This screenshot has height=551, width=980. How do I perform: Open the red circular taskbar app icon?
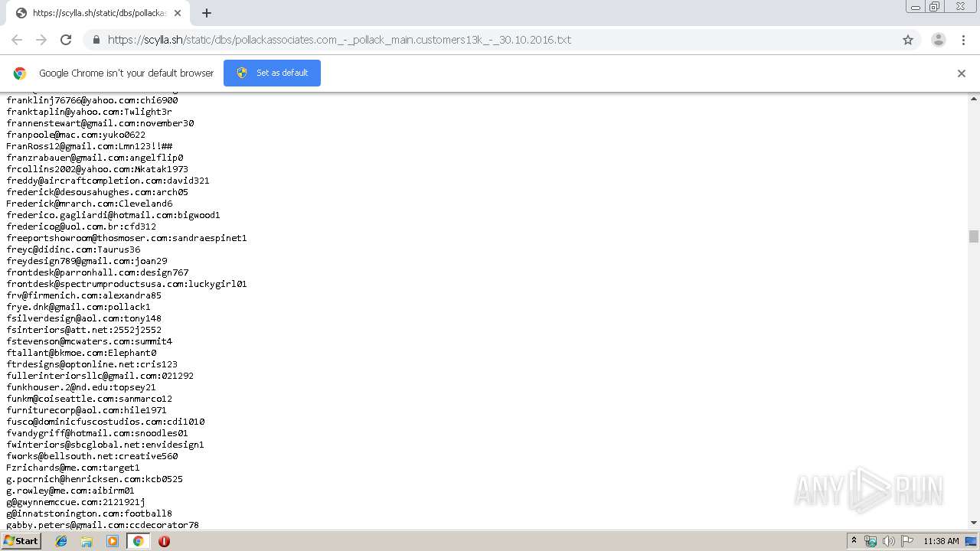tap(164, 541)
